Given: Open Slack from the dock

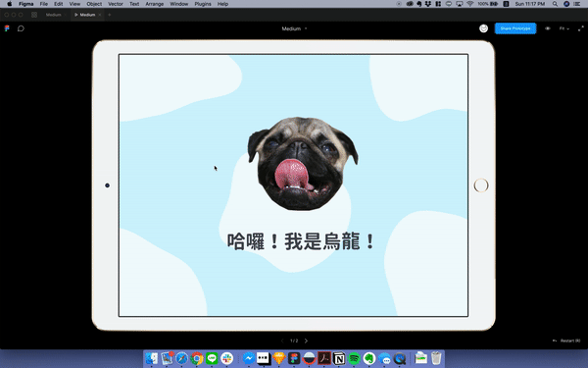Looking at the screenshot, I should (227, 358).
